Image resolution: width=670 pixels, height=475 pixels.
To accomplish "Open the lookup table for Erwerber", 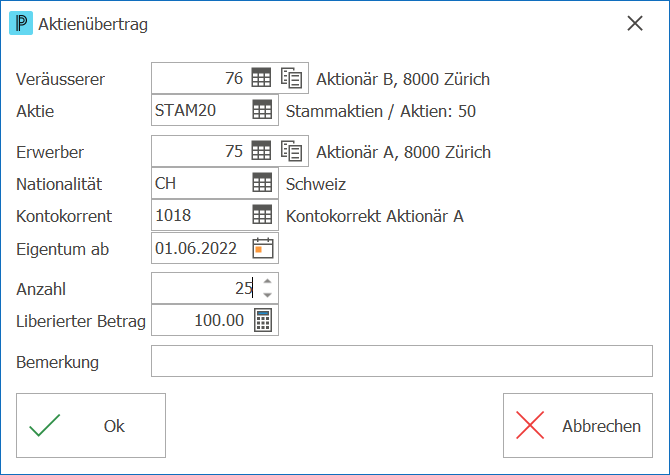I will click(x=261, y=151).
